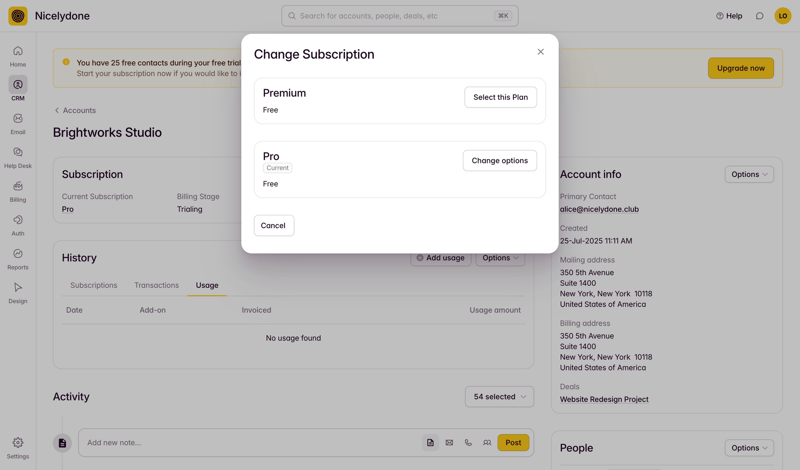This screenshot has height=470, width=800.
Task: Select the note document icon in composer
Action: click(x=430, y=442)
